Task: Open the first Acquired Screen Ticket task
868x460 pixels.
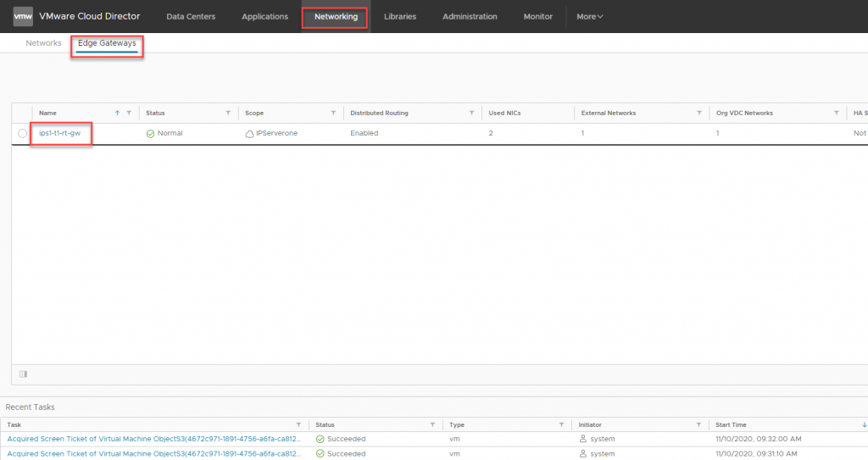Action: [153, 439]
